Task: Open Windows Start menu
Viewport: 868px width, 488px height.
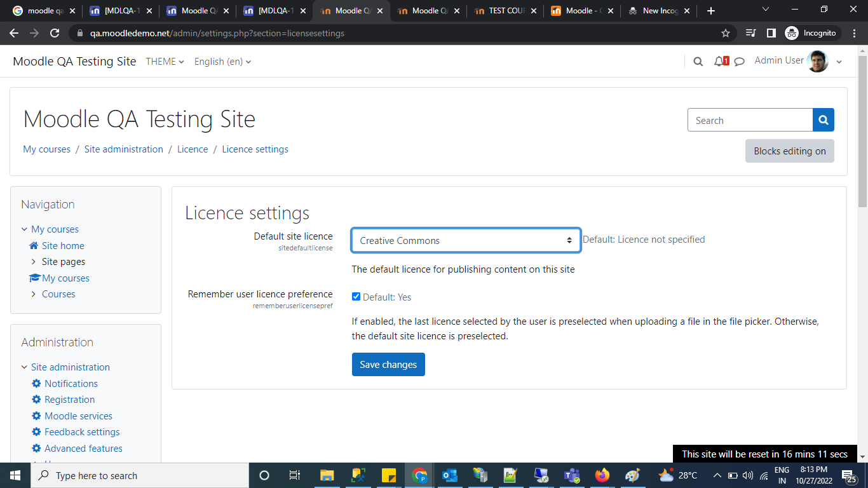Action: pyautogui.click(x=15, y=475)
